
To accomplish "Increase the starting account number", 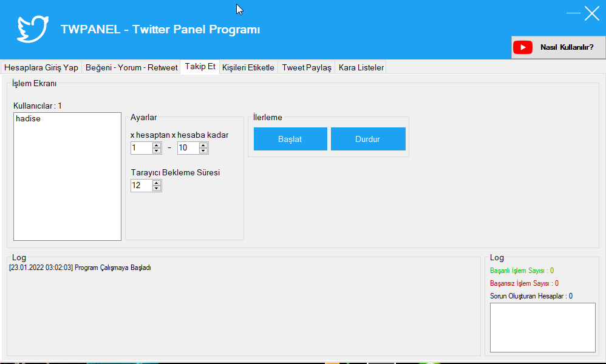I will 157,145.
